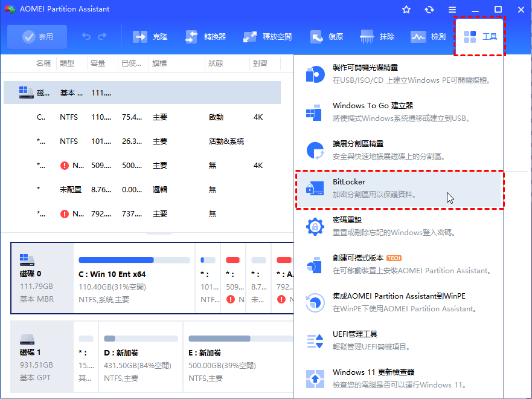The height and width of the screenshot is (399, 532).
Task: Click the 磁碟 1 disk icon in disk map
Action: [x=27, y=339]
